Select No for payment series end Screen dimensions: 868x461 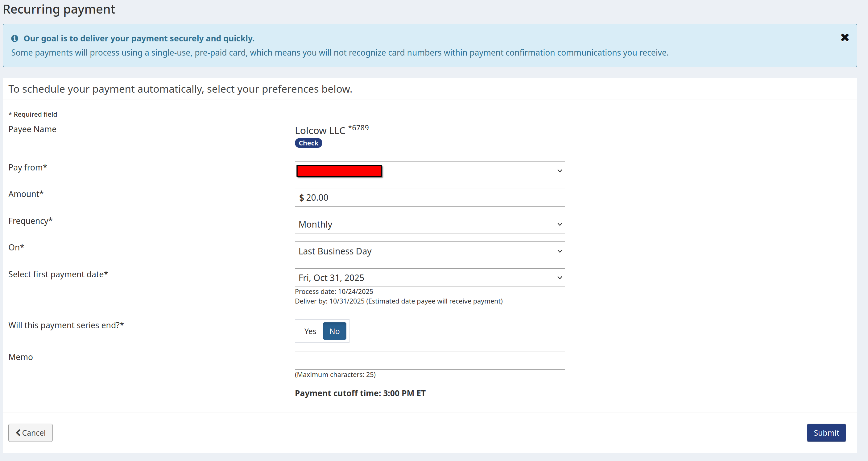click(334, 331)
